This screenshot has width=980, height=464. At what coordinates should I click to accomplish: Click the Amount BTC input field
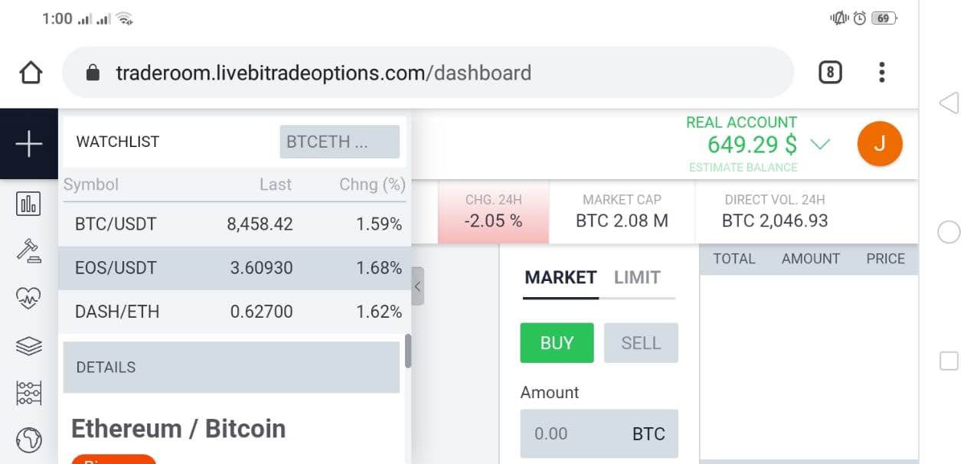pos(599,433)
